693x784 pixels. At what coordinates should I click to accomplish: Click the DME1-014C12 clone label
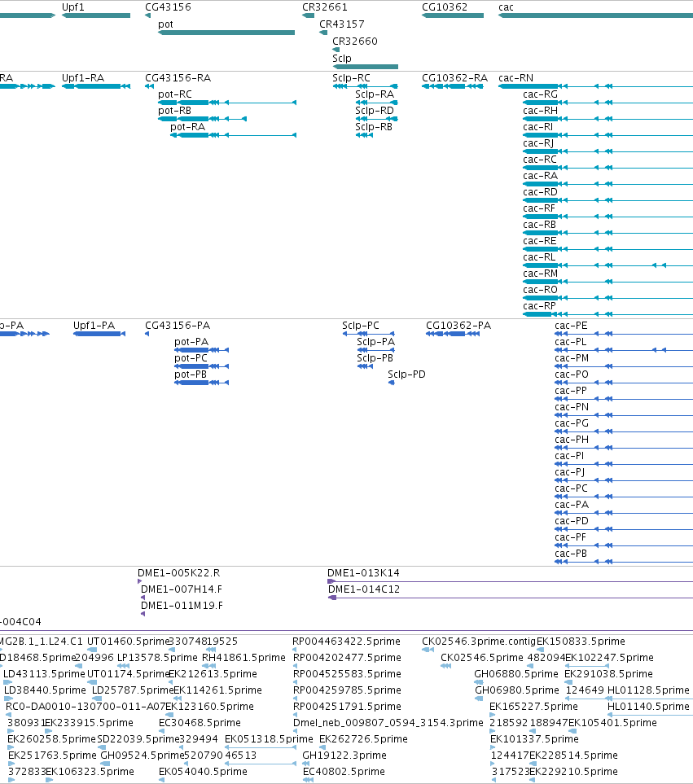tap(364, 589)
